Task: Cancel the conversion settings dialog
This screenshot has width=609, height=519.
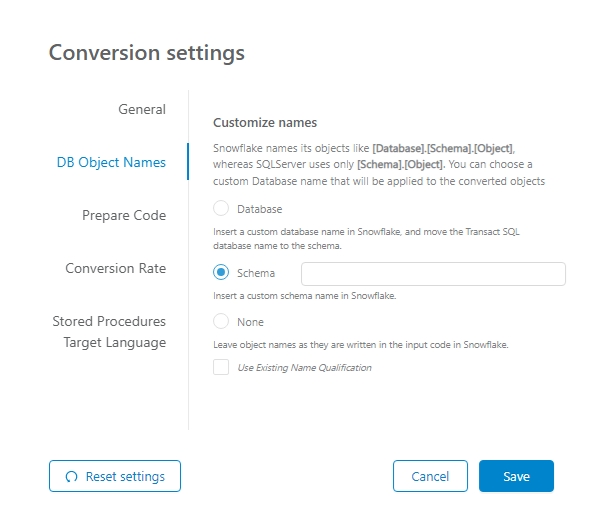Action: coord(430,476)
